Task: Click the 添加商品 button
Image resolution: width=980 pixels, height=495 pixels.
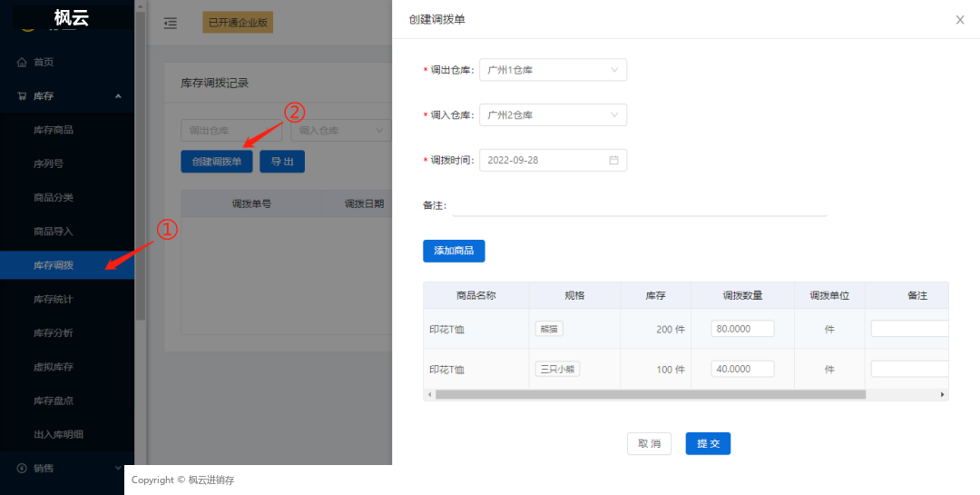Action: 454,251
